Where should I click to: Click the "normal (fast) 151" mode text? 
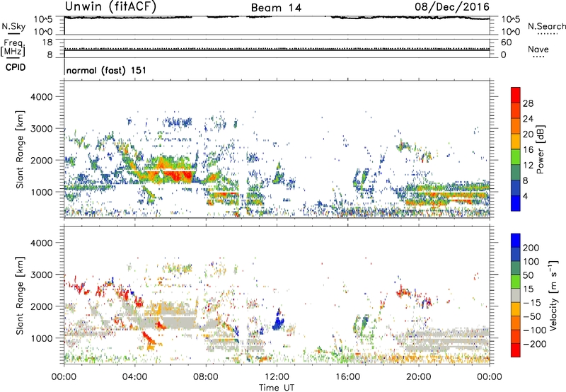(107, 70)
